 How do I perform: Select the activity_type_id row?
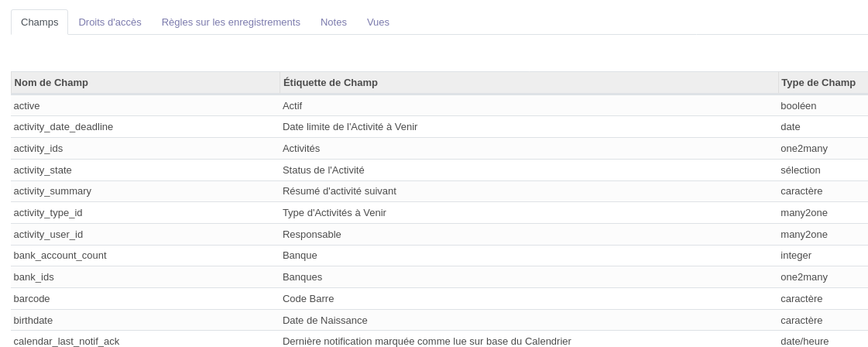(x=48, y=213)
